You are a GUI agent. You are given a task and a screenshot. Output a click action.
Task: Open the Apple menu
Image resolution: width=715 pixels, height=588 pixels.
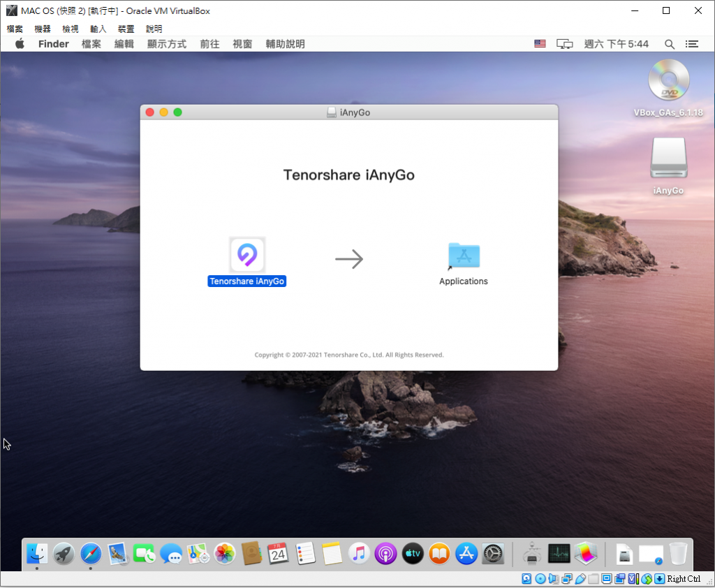[x=20, y=44]
